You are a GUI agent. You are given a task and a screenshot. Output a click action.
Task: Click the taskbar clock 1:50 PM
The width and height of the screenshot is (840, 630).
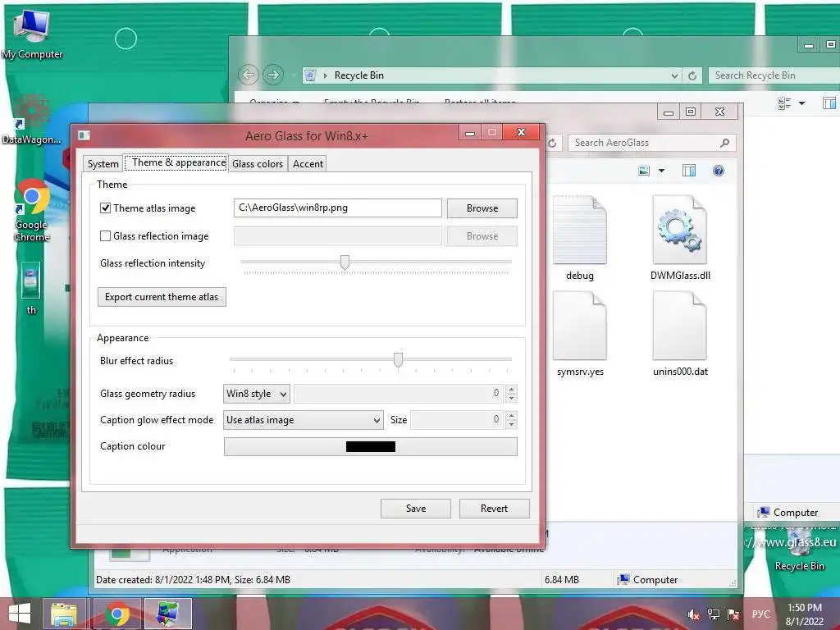(x=805, y=614)
